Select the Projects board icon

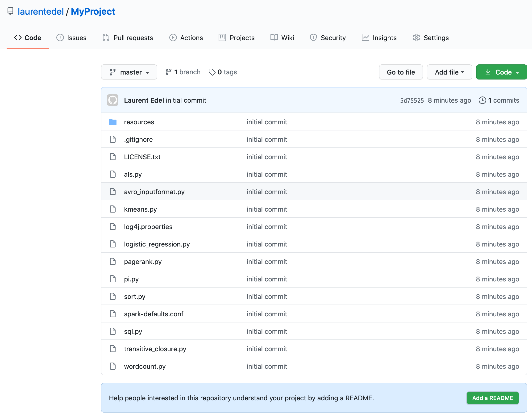point(222,38)
